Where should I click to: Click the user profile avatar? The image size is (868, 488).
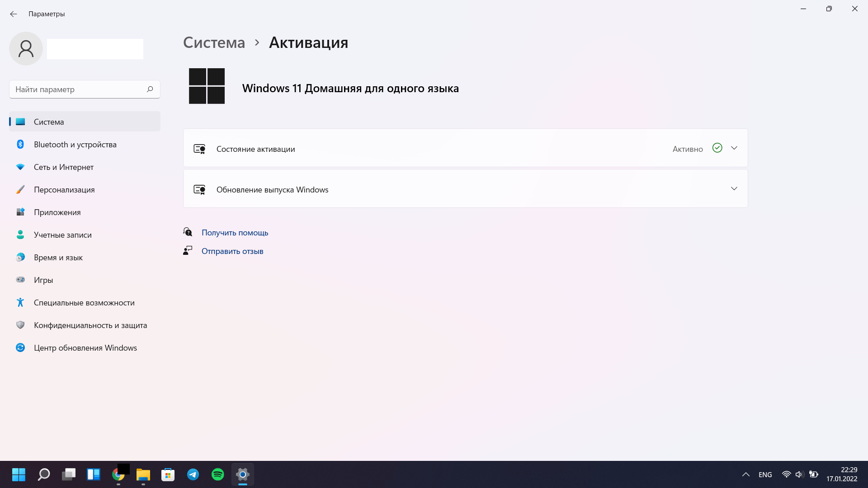coord(26,48)
